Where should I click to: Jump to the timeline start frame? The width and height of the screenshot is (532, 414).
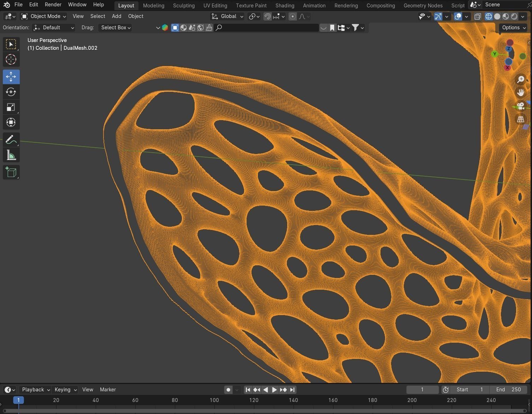pyautogui.click(x=248, y=390)
